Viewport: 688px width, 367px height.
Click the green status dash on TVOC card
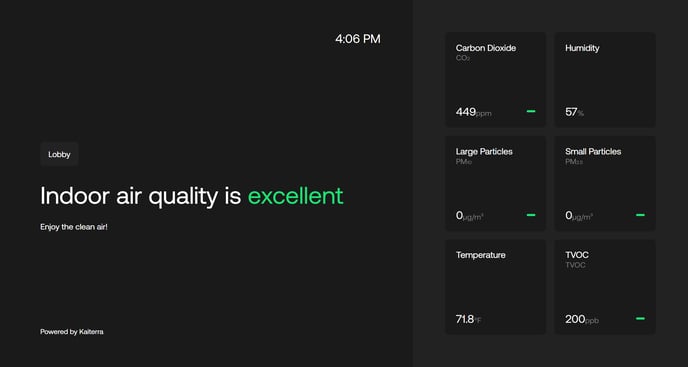click(x=640, y=319)
